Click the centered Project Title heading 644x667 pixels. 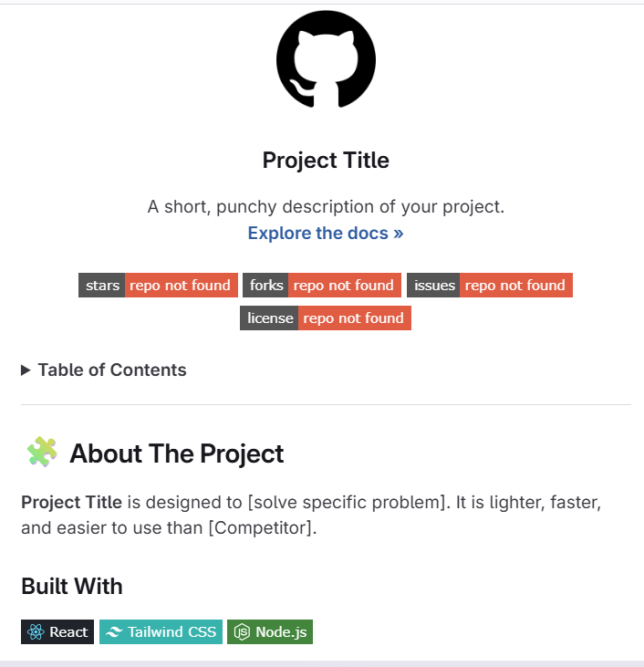click(x=326, y=161)
